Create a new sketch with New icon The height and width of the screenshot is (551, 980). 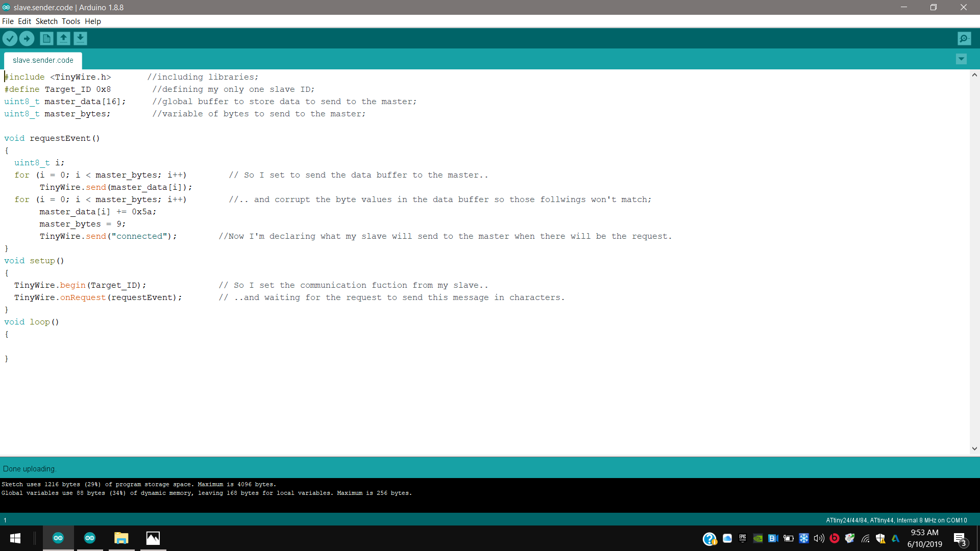pyautogui.click(x=46, y=38)
